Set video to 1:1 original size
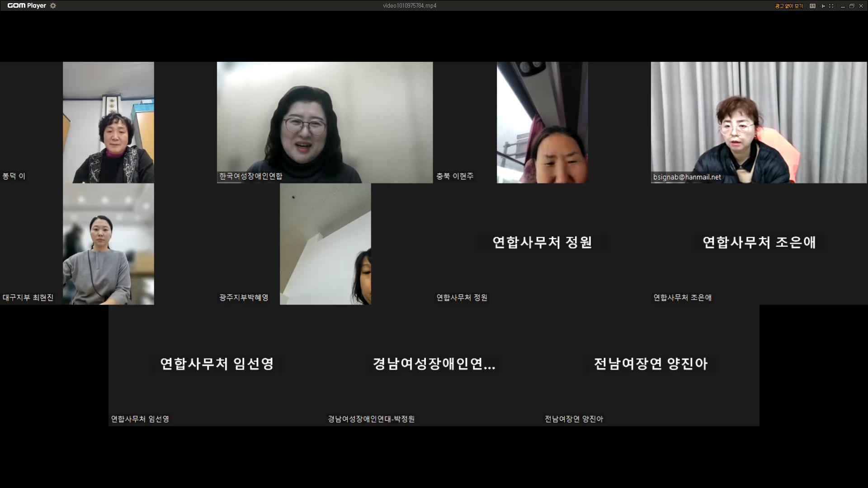 [x=812, y=6]
